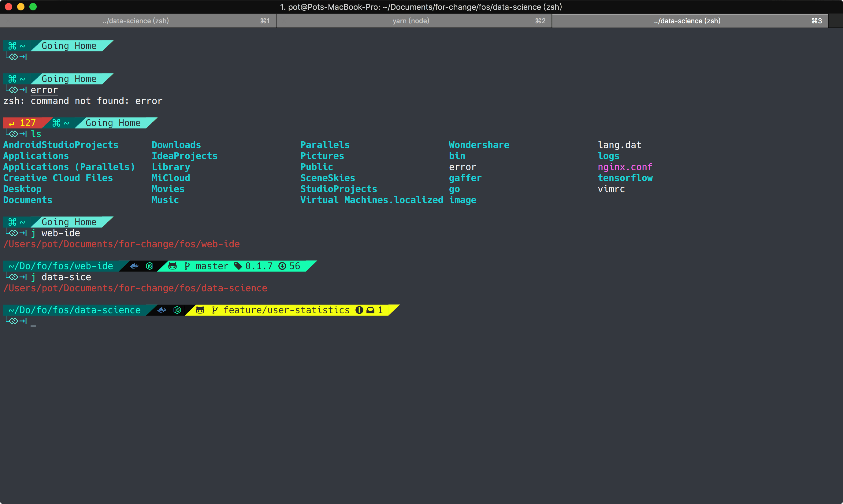Click the exclamation mark icon in yellow segment
Screen dimensions: 843x504
coord(359,310)
